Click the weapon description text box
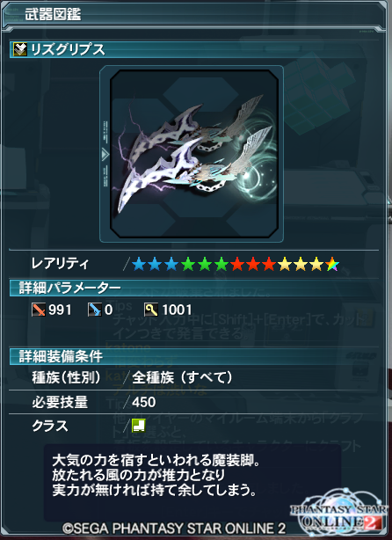 192,482
